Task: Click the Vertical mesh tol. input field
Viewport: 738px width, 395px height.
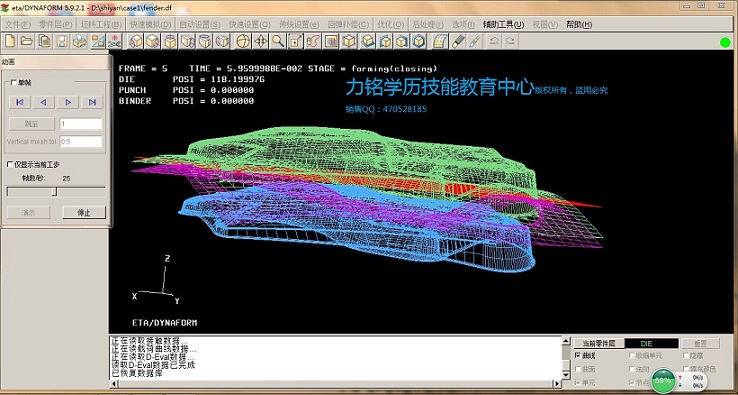Action: click(81, 141)
